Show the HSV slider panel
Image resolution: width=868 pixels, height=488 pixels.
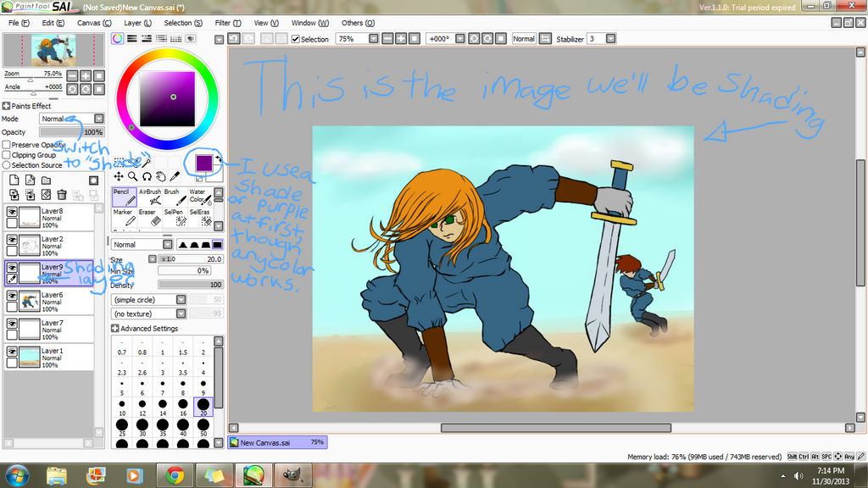click(x=147, y=39)
